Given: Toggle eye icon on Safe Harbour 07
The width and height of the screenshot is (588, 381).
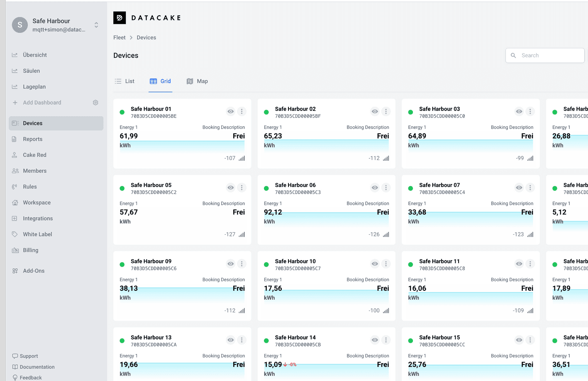Looking at the screenshot, I should pos(519,188).
